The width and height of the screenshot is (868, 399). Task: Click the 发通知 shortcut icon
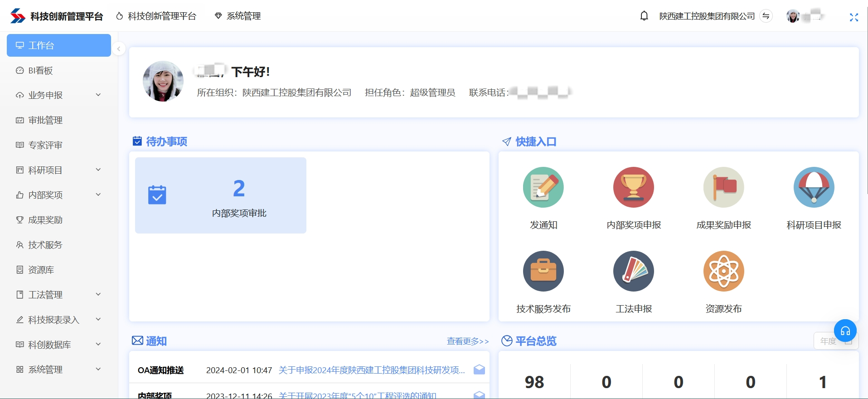(x=543, y=187)
